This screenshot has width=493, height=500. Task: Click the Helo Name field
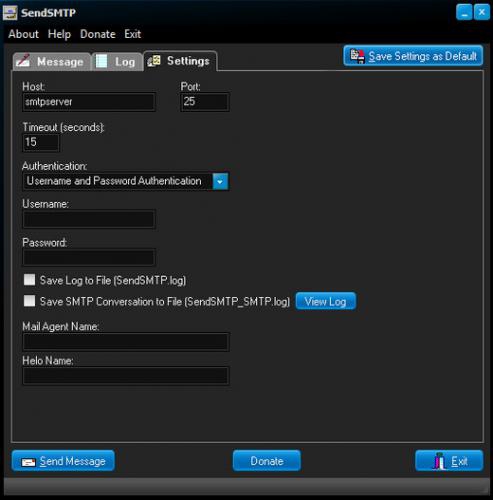126,376
